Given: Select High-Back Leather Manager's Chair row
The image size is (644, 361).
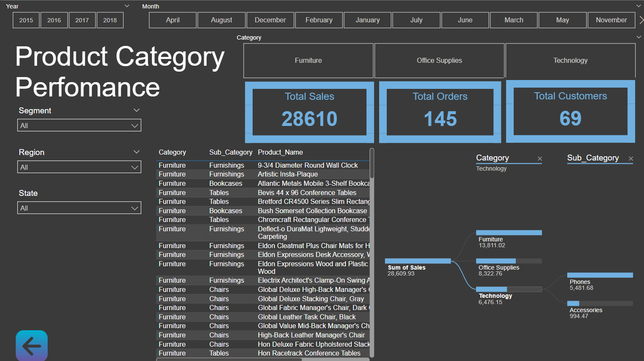Looking at the screenshot, I should pos(263,335).
